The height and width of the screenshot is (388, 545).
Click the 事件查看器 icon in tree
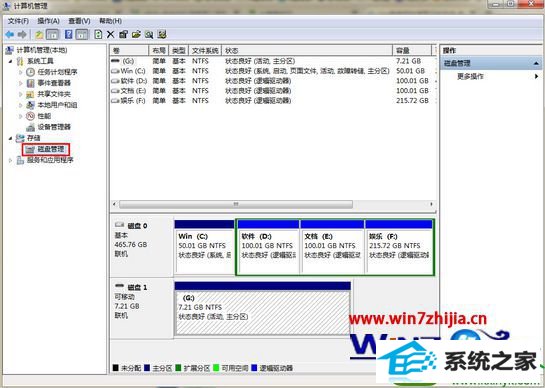pyautogui.click(x=31, y=83)
